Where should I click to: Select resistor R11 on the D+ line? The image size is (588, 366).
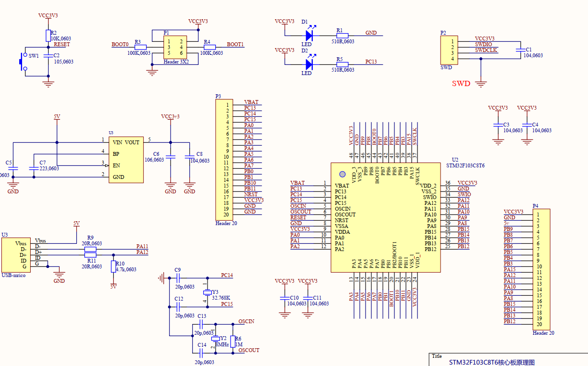(90, 255)
